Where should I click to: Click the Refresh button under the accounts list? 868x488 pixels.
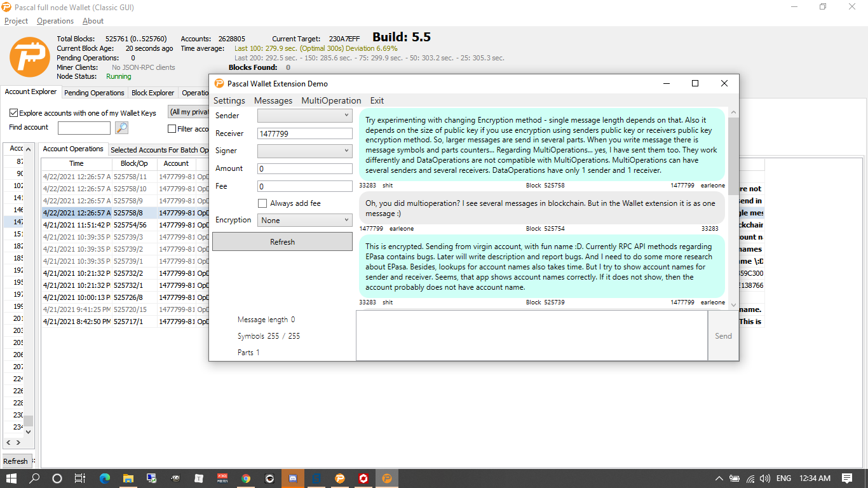(x=15, y=461)
